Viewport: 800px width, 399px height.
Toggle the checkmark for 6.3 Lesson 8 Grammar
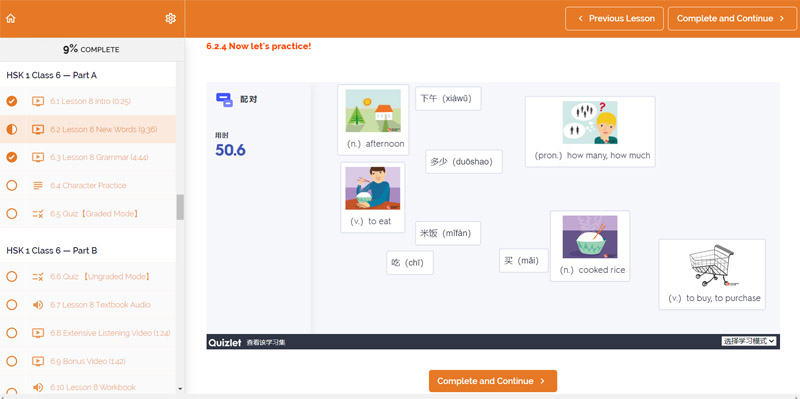[x=12, y=157]
